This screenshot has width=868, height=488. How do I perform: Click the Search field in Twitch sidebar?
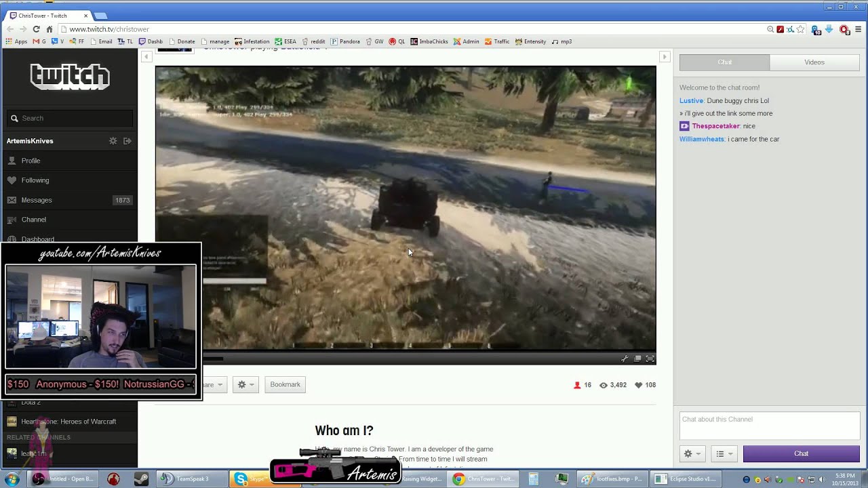tap(70, 118)
